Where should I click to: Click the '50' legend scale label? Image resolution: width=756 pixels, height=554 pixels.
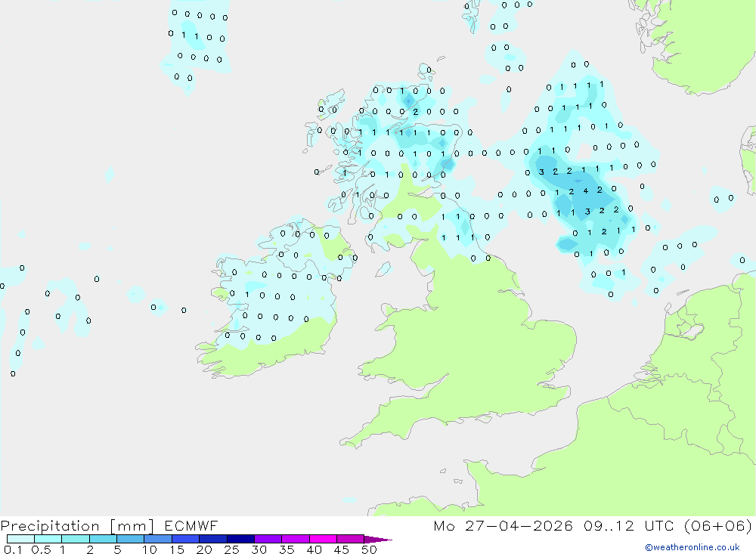point(369,549)
